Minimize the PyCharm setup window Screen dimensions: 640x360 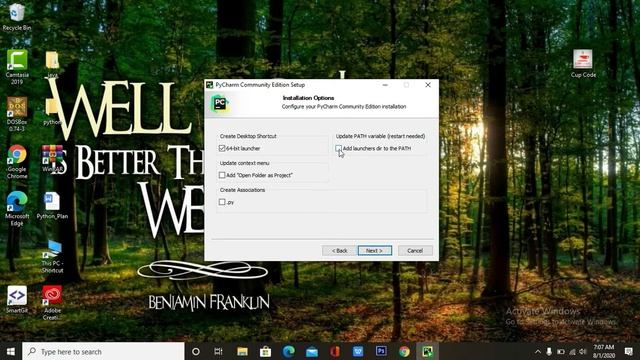385,85
